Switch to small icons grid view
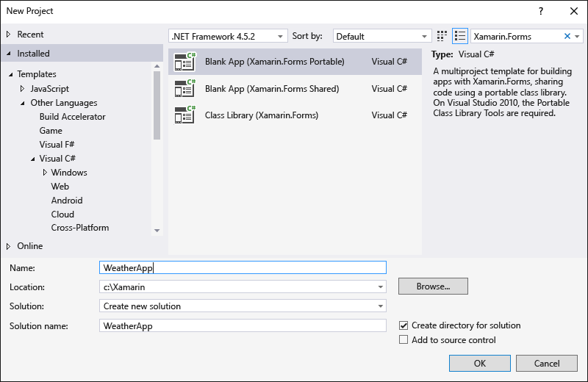 (x=442, y=36)
